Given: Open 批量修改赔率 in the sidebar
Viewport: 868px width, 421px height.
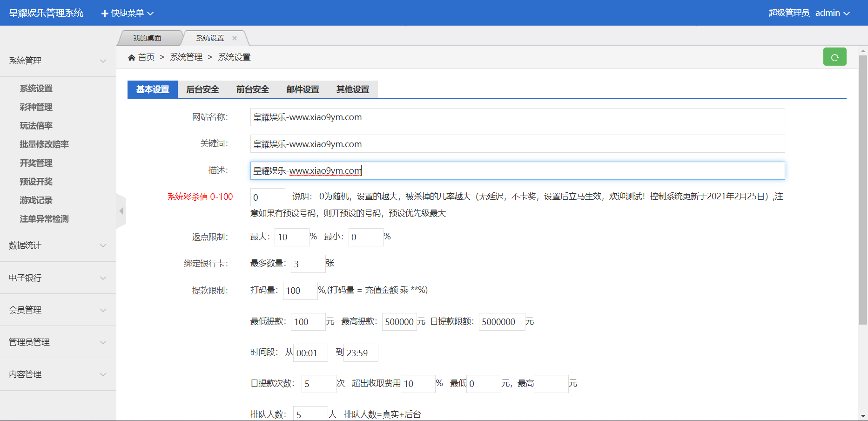Looking at the screenshot, I should click(x=44, y=144).
